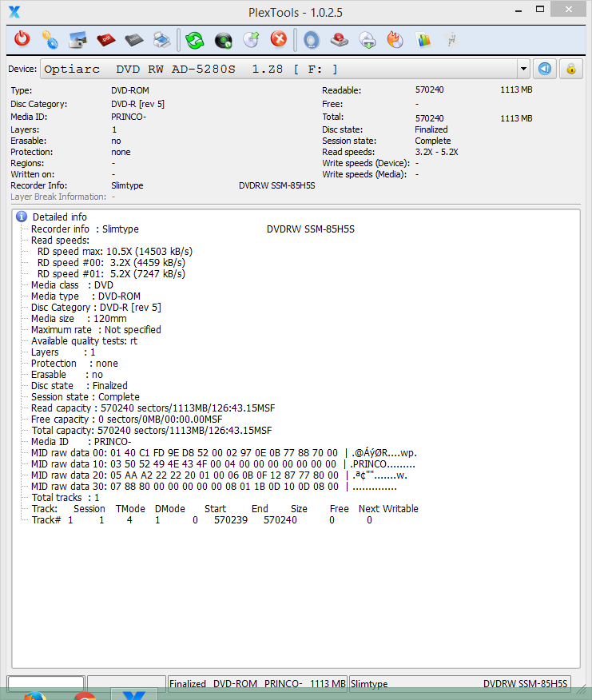Image resolution: width=592 pixels, height=700 pixels.
Task: Select the MID raw data 20 row
Action: [219, 475]
